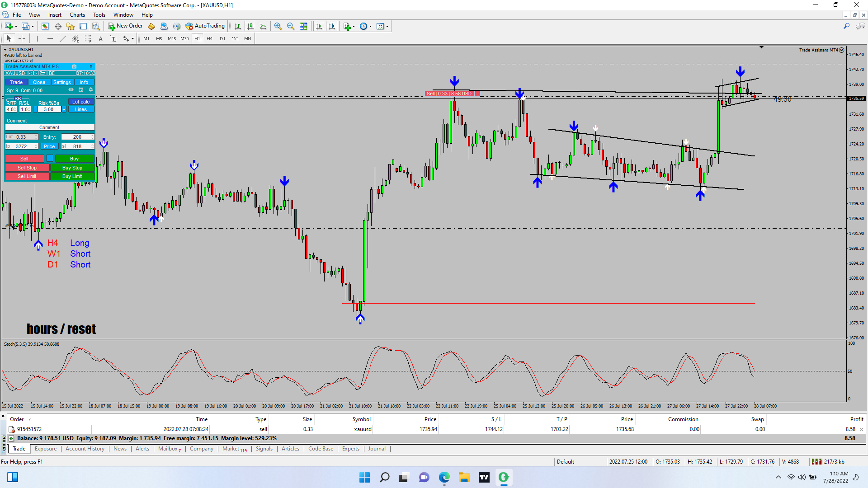Click the Zoom In magnifier icon
868x488 pixels.
(278, 26)
